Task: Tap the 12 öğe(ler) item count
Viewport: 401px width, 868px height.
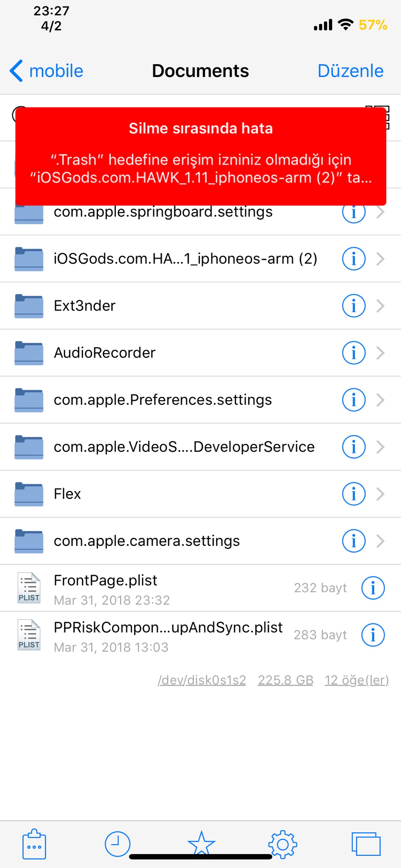Action: coord(356,680)
